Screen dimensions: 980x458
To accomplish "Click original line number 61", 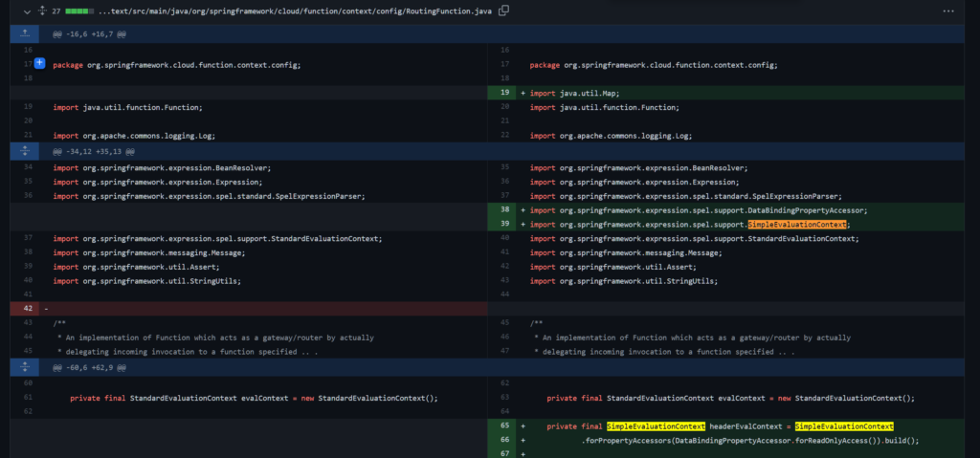I will (x=28, y=398).
